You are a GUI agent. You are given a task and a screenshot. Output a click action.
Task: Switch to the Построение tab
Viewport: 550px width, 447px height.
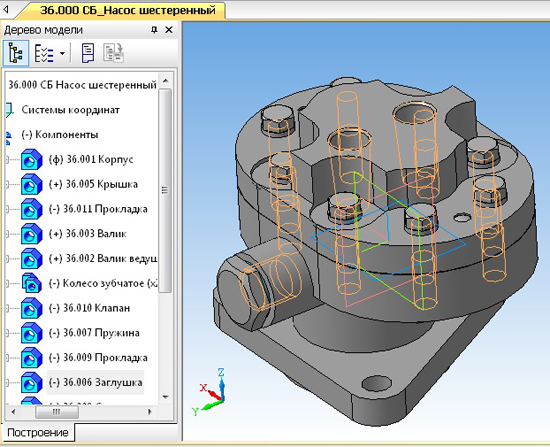(x=38, y=432)
